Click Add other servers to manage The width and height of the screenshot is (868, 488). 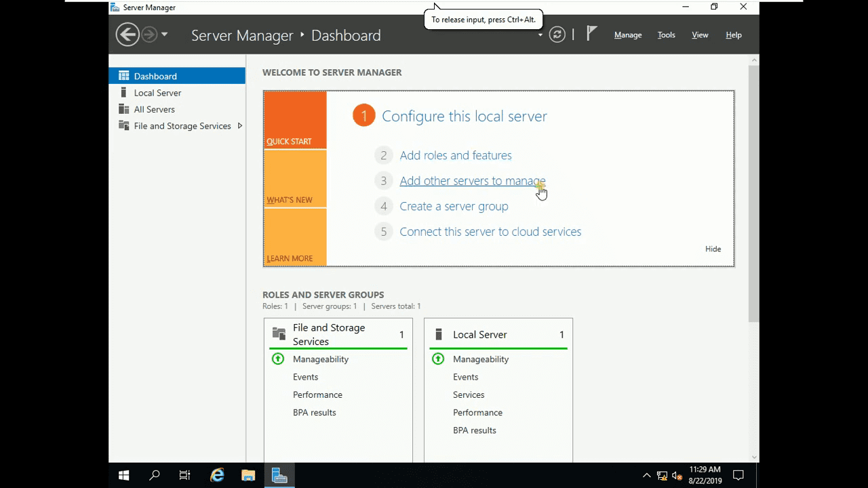(473, 181)
